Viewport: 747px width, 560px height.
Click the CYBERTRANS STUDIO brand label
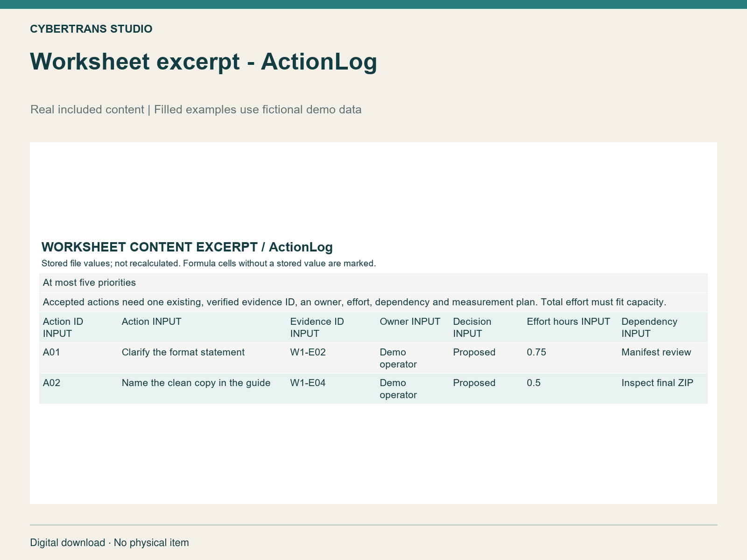click(x=91, y=29)
